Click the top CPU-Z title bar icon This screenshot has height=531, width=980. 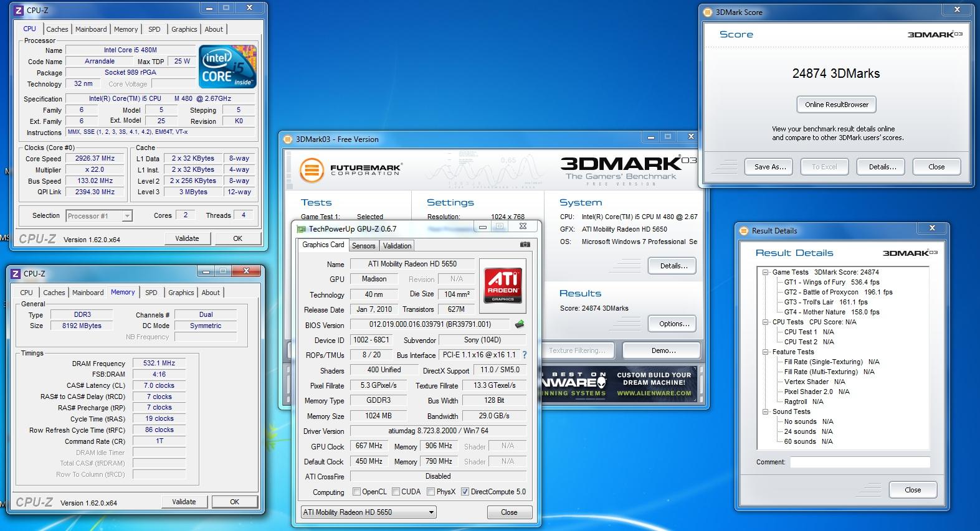click(19, 11)
